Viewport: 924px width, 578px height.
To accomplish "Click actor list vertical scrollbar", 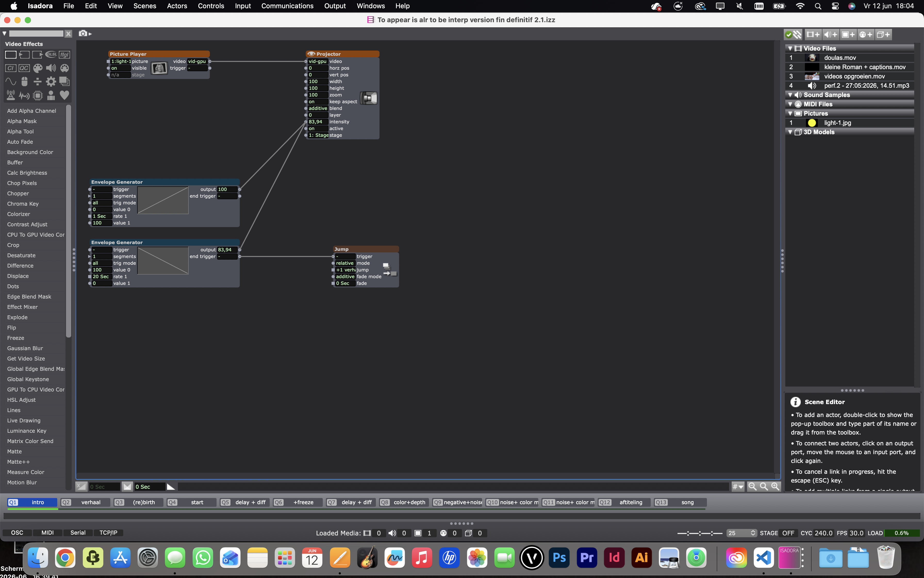I will (68, 222).
